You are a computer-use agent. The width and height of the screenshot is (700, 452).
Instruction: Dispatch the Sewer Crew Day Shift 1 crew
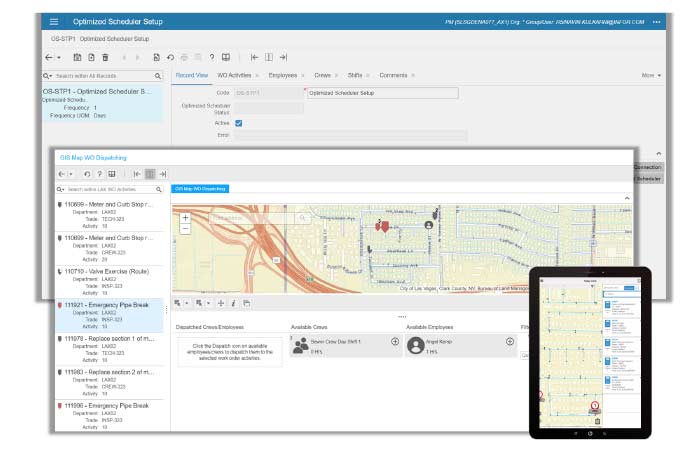click(395, 342)
